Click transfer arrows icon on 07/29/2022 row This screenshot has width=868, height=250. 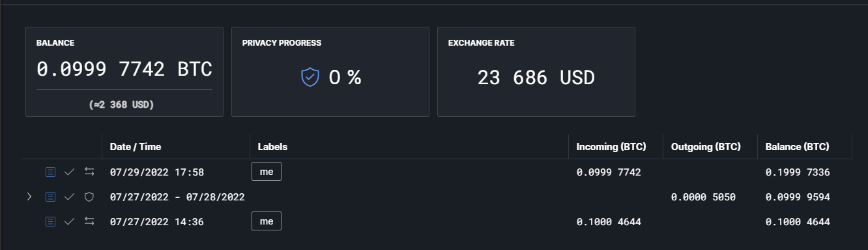[x=89, y=172]
